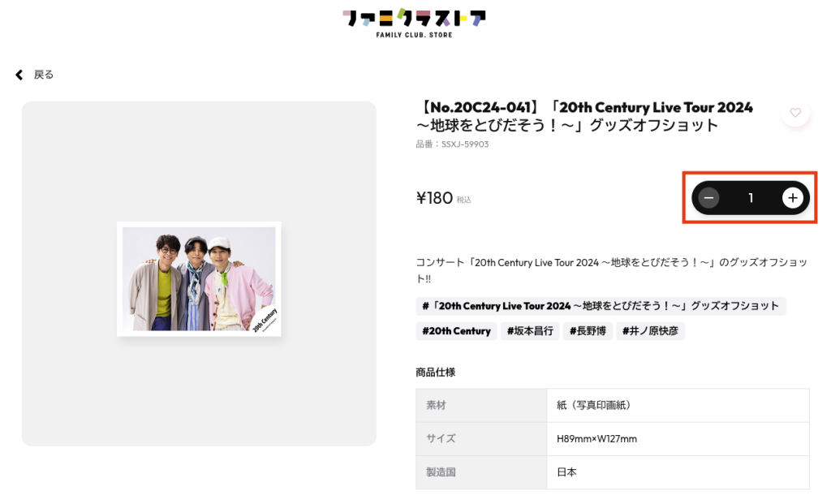Open the 20th Century Live Tour 2024 グッズオフショット hashtag

[x=601, y=306]
